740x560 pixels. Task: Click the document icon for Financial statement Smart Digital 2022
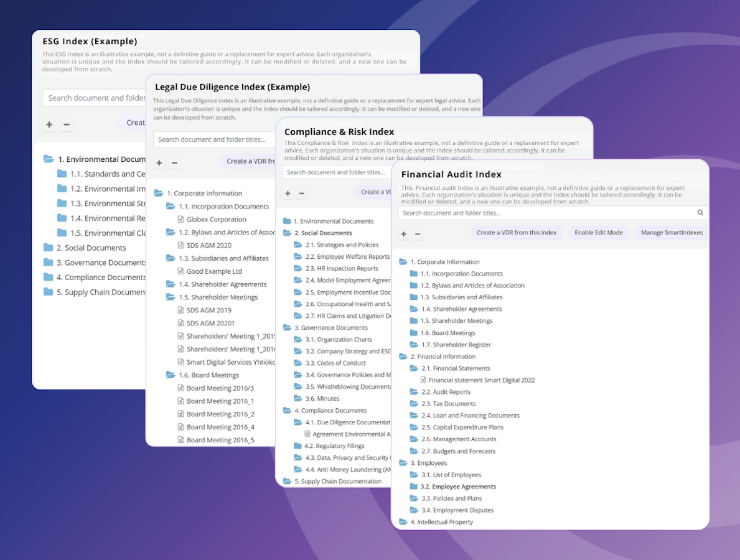[424, 380]
